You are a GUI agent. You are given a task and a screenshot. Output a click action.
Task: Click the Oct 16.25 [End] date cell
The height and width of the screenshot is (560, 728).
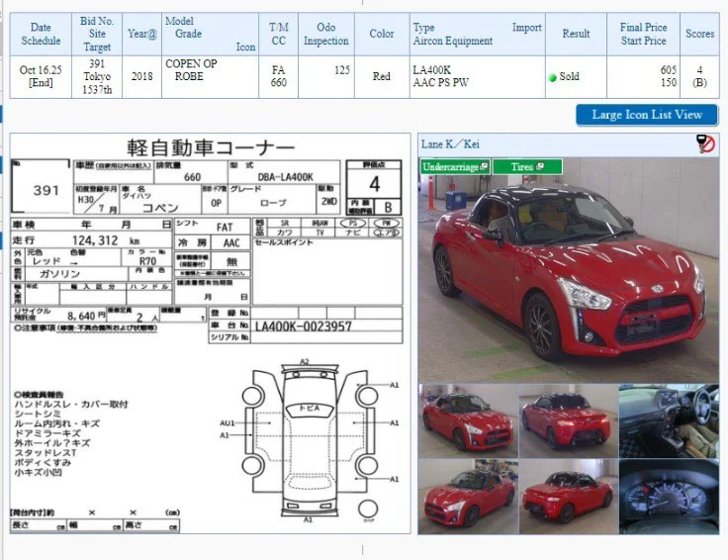pos(41,76)
